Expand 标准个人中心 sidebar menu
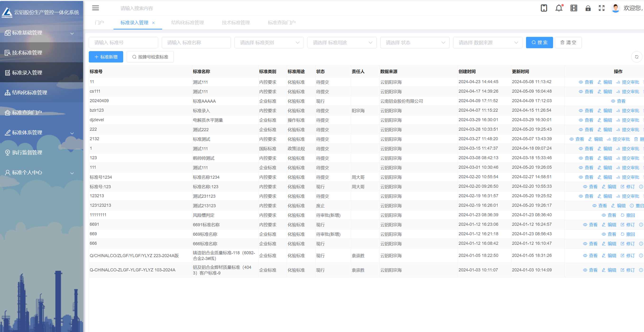This screenshot has height=332, width=644. [x=42, y=172]
